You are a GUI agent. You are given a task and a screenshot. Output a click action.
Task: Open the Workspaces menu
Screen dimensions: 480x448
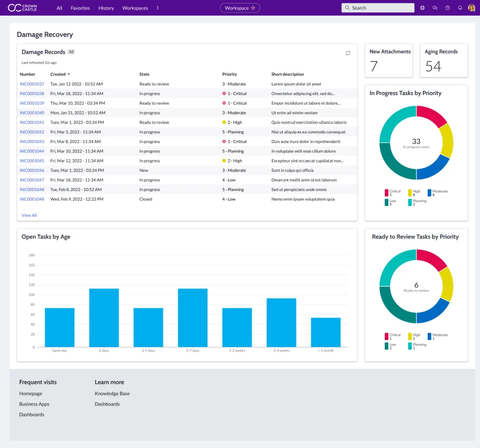tap(135, 8)
